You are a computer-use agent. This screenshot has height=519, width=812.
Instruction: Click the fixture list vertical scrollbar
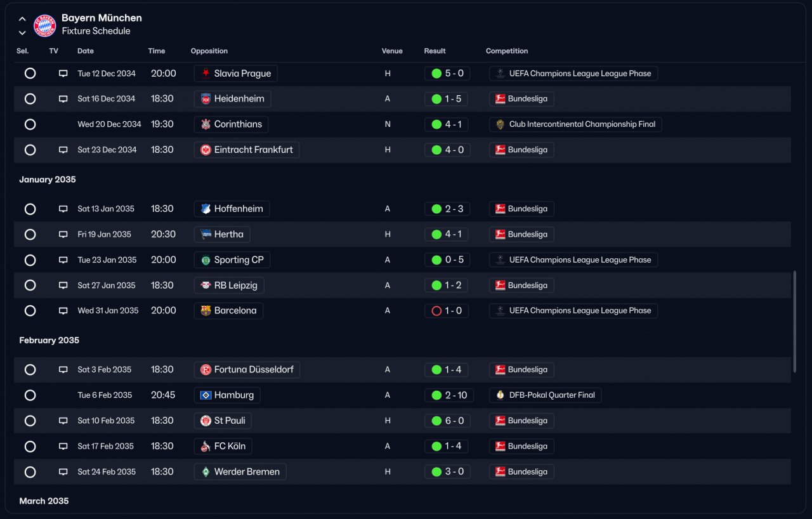795,322
